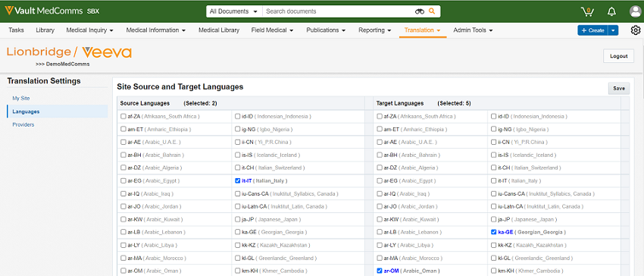Screen dimensions: 644x276
Task: Open the shopping cart icon
Action: (x=587, y=11)
